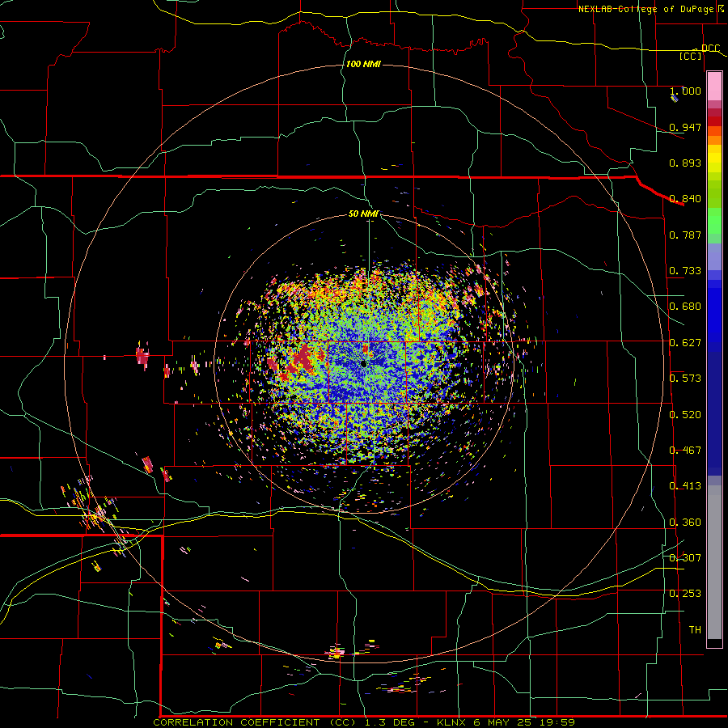Click the 0.520 legend value

[x=685, y=415]
